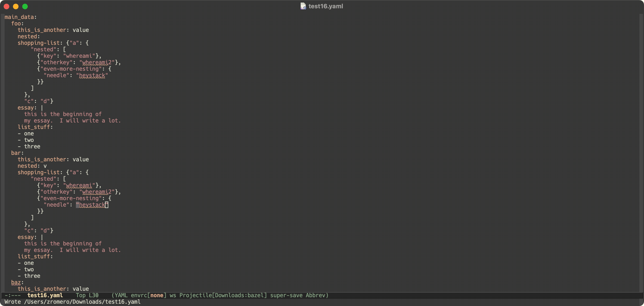The width and height of the screenshot is (644, 306).
Task: Click the test16.yaml file icon in title bar
Action: click(x=303, y=6)
